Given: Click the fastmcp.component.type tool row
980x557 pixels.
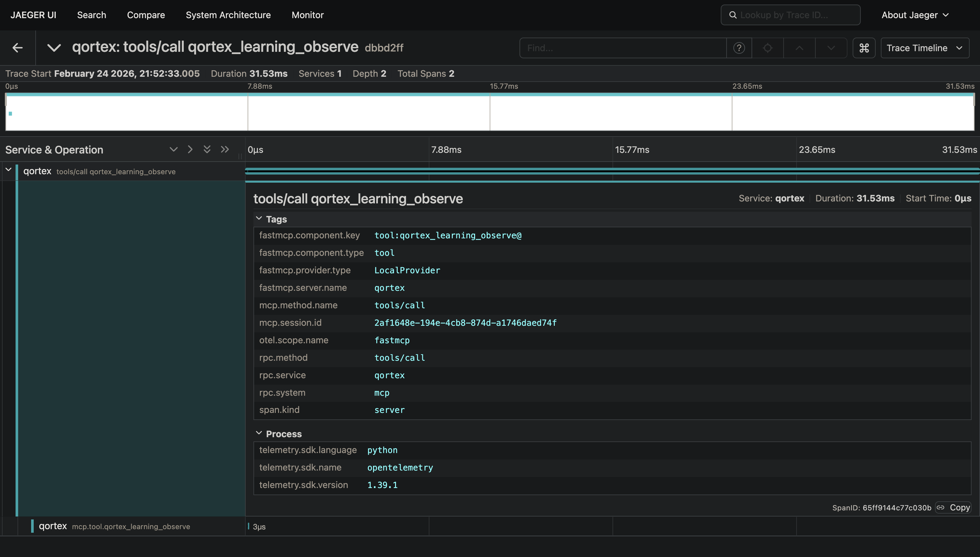Looking at the screenshot, I should [x=612, y=253].
